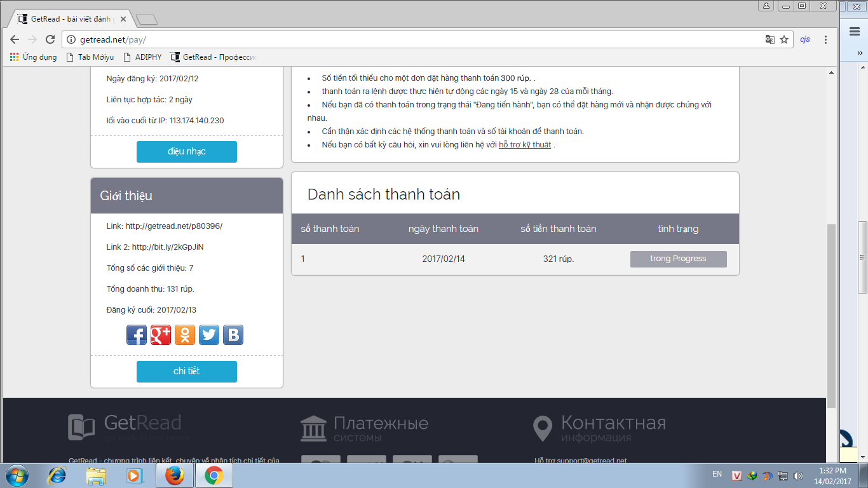
Task: Open a new tab
Action: point(146,19)
